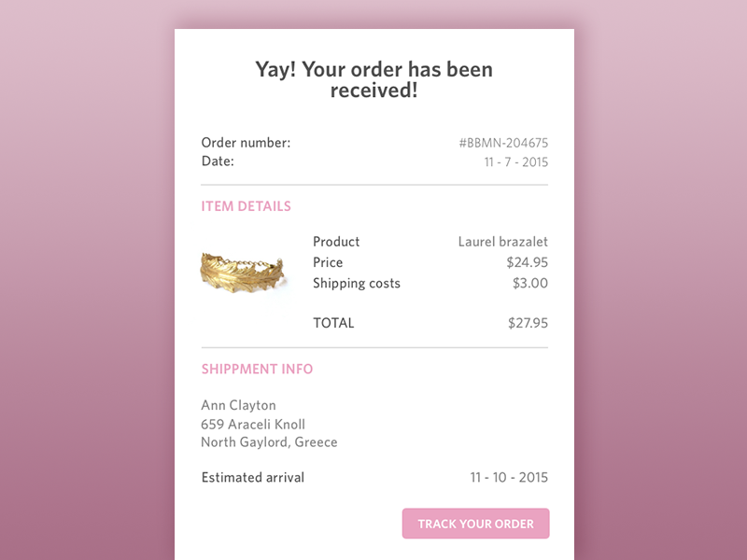Click the $27.95 total amount

[x=528, y=323]
